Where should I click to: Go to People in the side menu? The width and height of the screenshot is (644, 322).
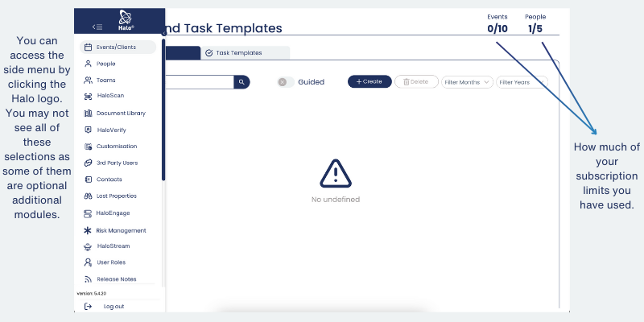(x=105, y=64)
